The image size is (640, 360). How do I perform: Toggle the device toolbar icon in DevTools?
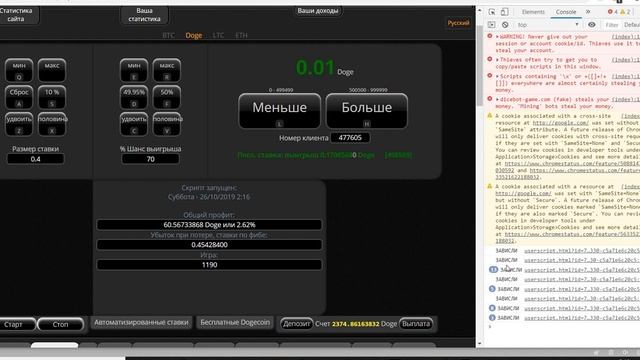click(x=504, y=12)
